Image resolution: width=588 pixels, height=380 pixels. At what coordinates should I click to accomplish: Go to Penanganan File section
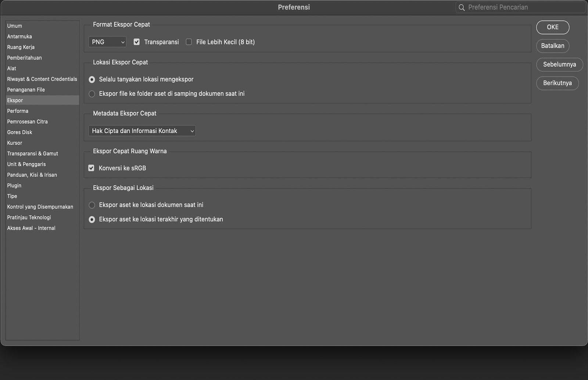tap(26, 89)
